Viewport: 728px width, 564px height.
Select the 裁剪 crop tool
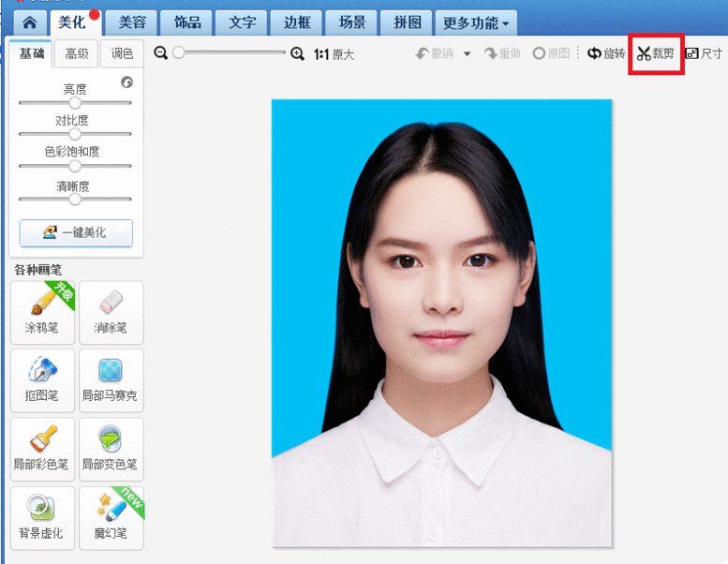(656, 53)
